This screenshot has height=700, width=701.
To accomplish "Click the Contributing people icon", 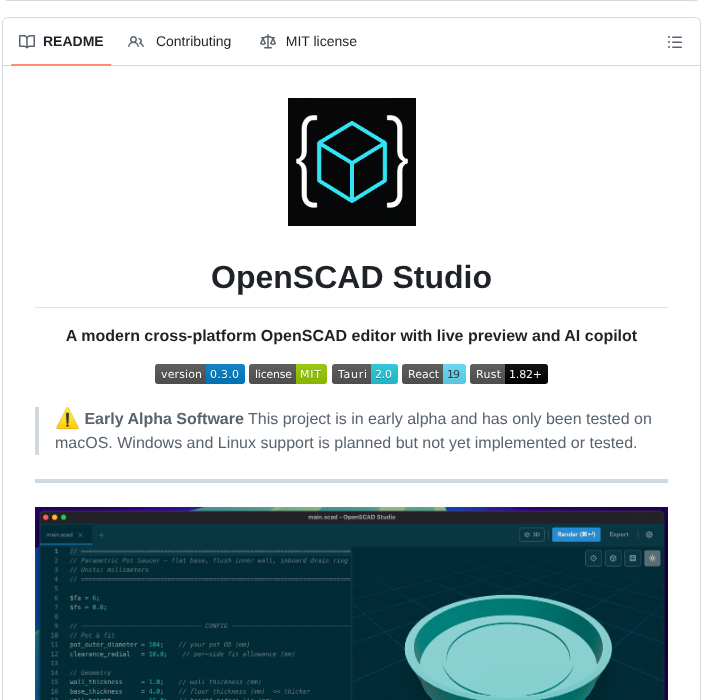I will pyautogui.click(x=136, y=42).
